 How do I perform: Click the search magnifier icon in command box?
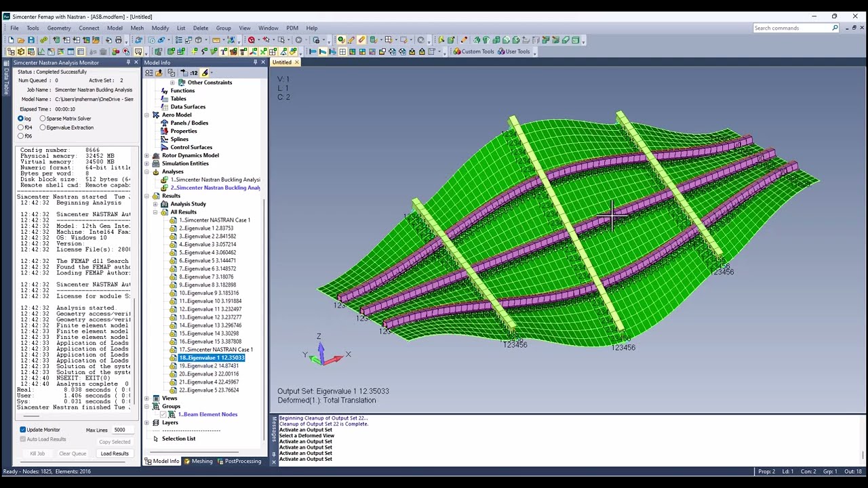(835, 28)
